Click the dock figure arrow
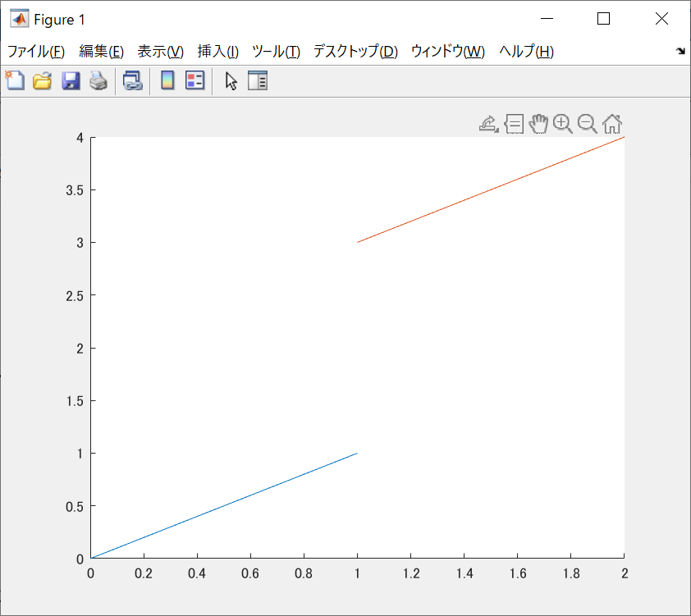The height and width of the screenshot is (616, 691). pyautogui.click(x=680, y=51)
